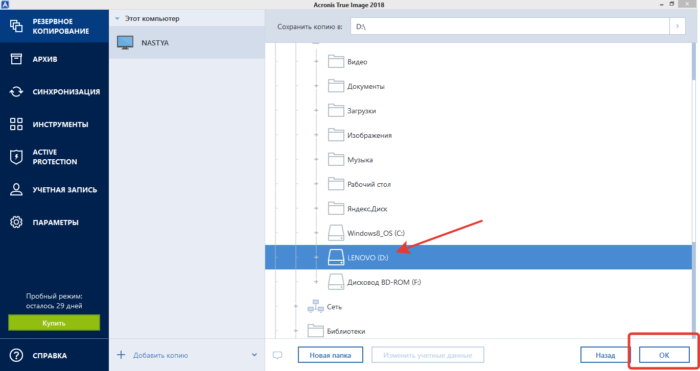The width and height of the screenshot is (700, 371).
Task: Select the Synchronization arrows icon
Action: (x=16, y=92)
